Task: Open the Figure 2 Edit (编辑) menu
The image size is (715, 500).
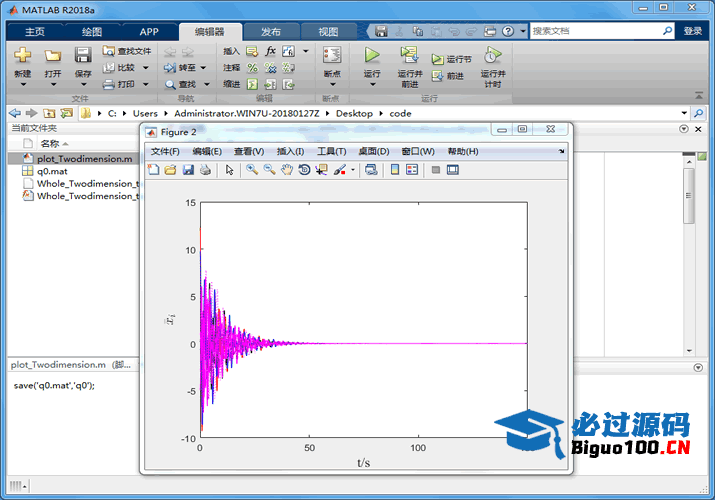Action: (x=207, y=151)
